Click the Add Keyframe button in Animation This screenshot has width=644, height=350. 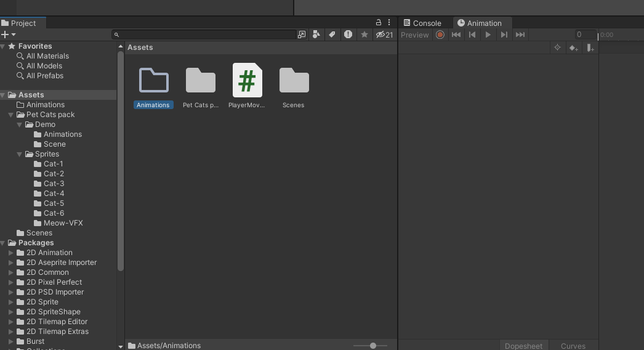pyautogui.click(x=573, y=47)
